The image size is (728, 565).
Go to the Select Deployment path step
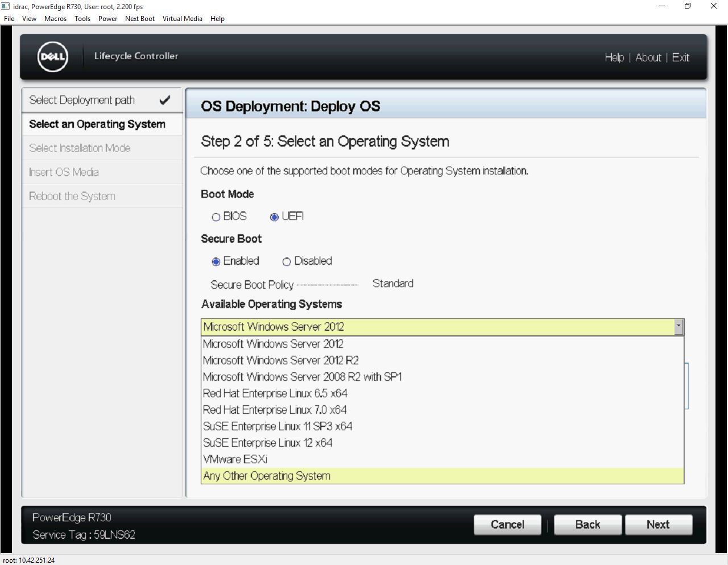click(x=102, y=100)
